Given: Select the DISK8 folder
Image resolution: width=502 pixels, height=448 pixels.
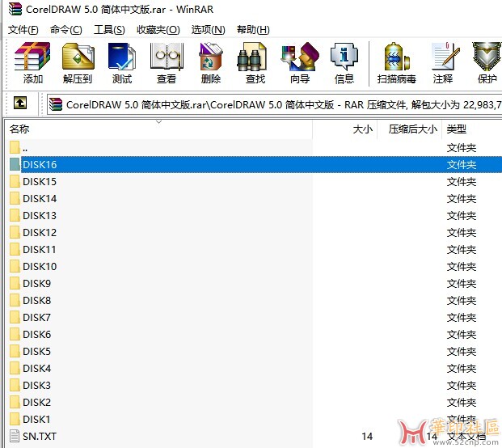Looking at the screenshot, I should 37,300.
